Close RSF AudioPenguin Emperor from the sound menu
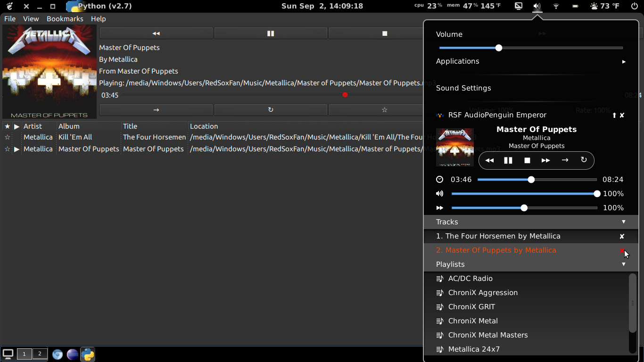This screenshot has height=362, width=644. [x=622, y=115]
